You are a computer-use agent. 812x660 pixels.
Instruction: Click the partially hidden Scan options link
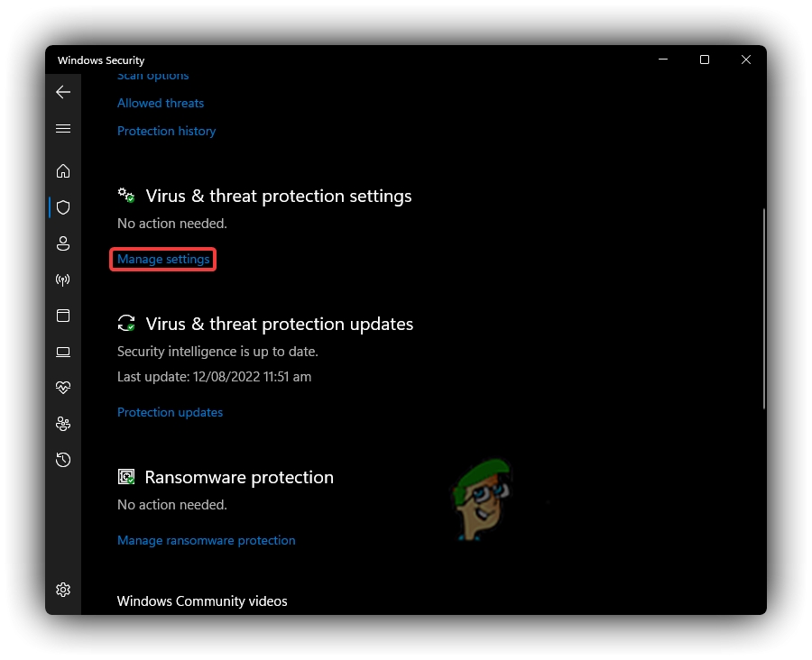coord(153,78)
